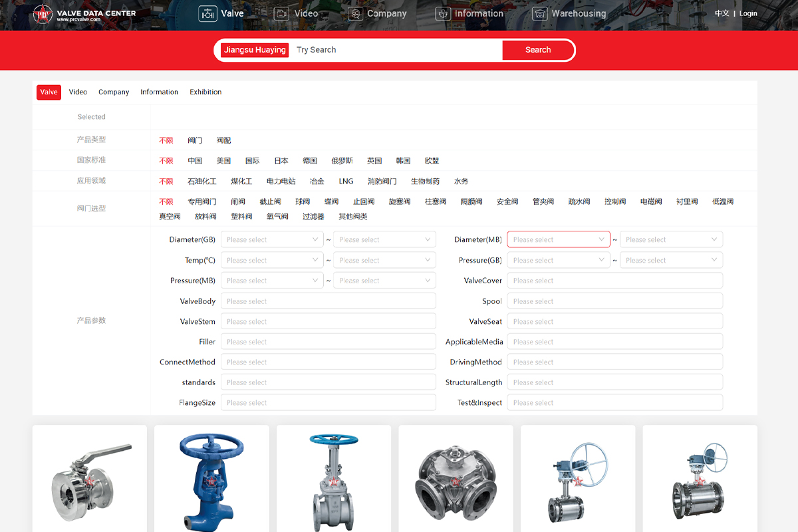
Task: Click the Video camera icon in header
Action: pyautogui.click(x=281, y=13)
